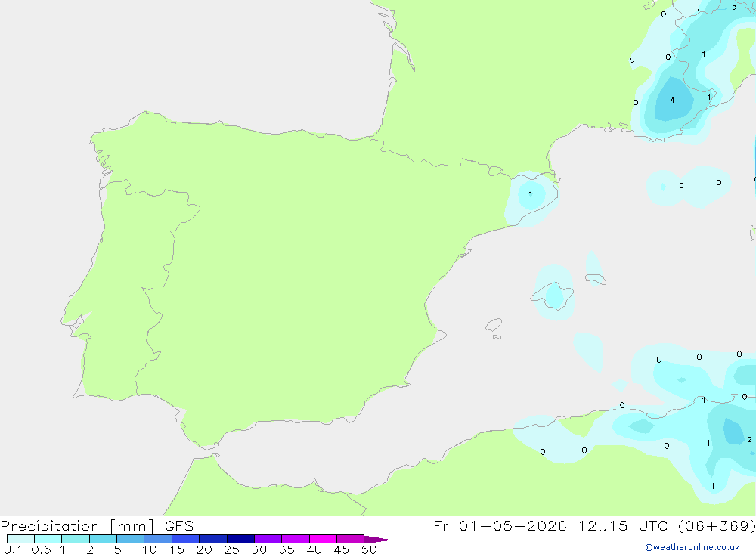756x554 pixels.
Task: Click the "2" value over eastern Algeria
Action: [748, 439]
